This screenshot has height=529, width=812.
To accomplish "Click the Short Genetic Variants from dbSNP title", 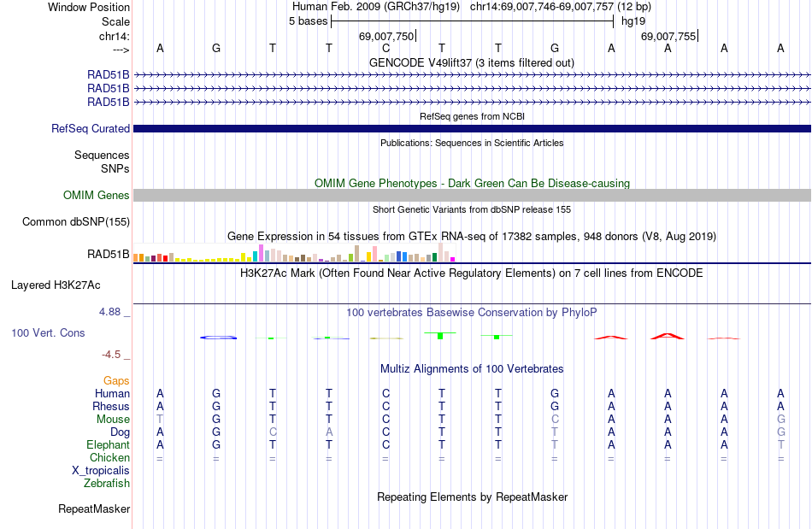I will pyautogui.click(x=472, y=209).
